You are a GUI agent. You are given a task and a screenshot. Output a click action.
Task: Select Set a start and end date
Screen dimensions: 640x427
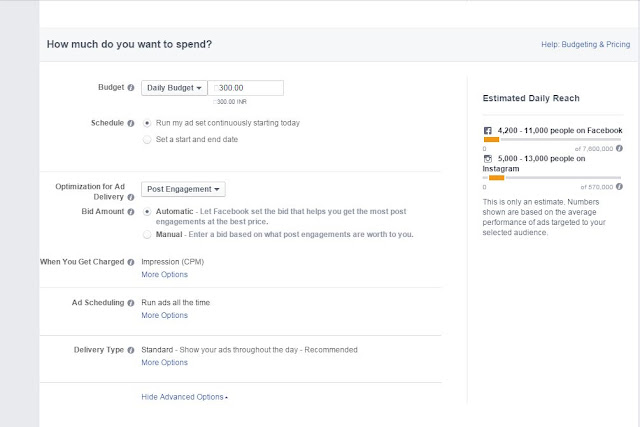coord(148,140)
